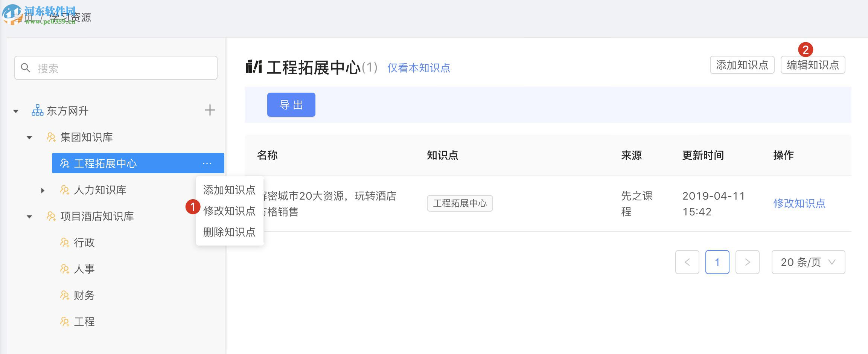The height and width of the screenshot is (354, 868).
Task: Click the books icon beside the 工程拓展中心 heading
Action: pyautogui.click(x=253, y=67)
